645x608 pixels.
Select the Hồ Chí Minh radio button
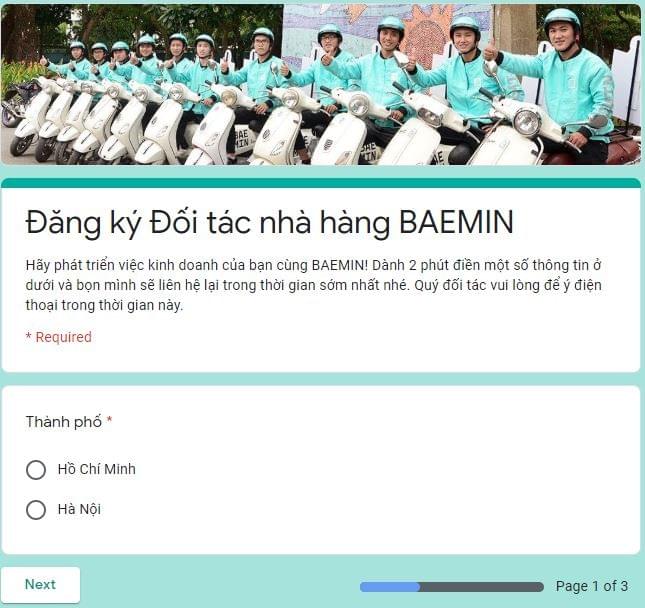coord(36,470)
